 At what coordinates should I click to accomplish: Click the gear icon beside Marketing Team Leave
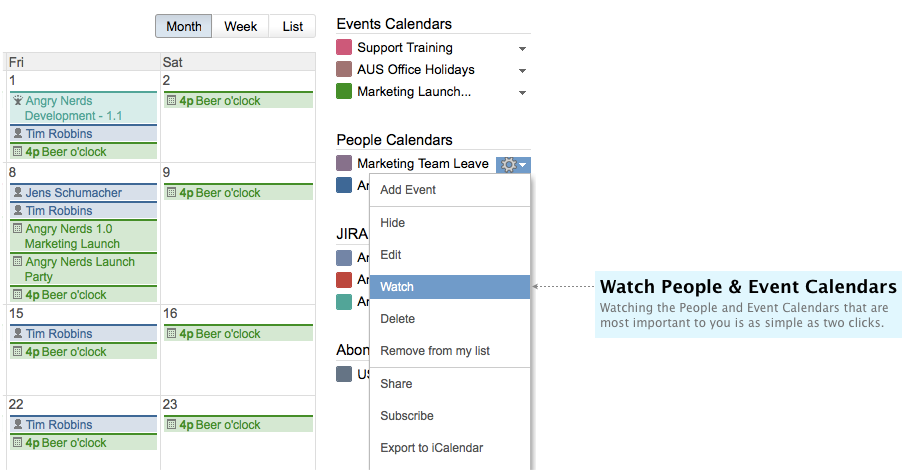pos(509,164)
